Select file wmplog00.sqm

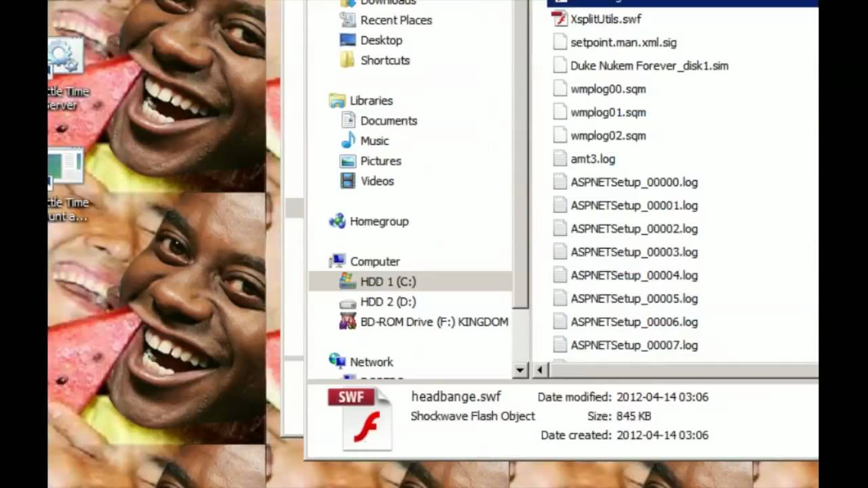[x=608, y=89]
